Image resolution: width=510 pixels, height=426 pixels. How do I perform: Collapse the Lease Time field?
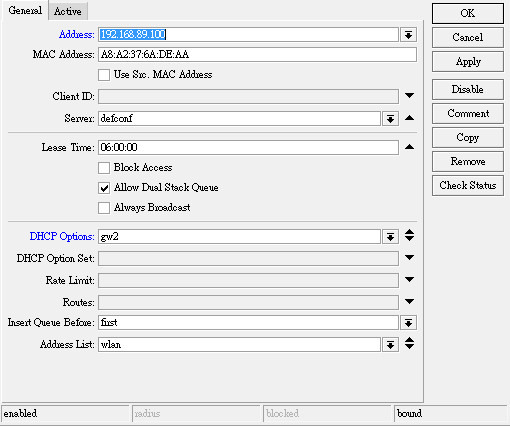(x=409, y=147)
